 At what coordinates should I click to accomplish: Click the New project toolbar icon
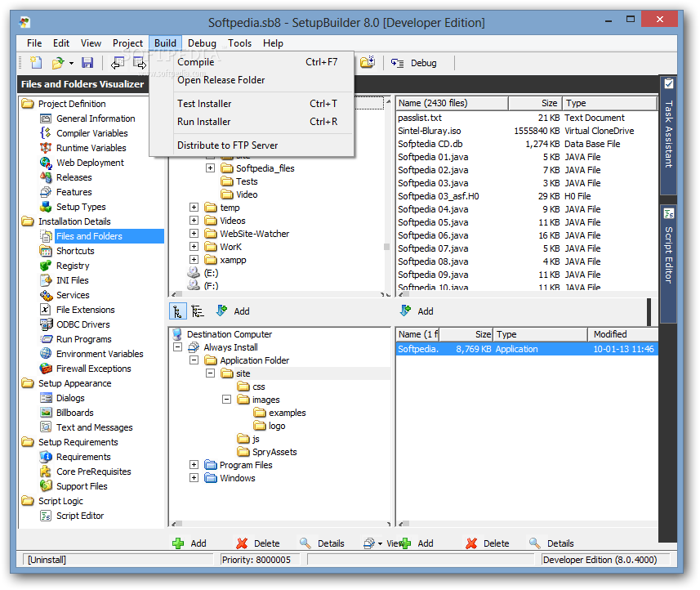click(36, 63)
